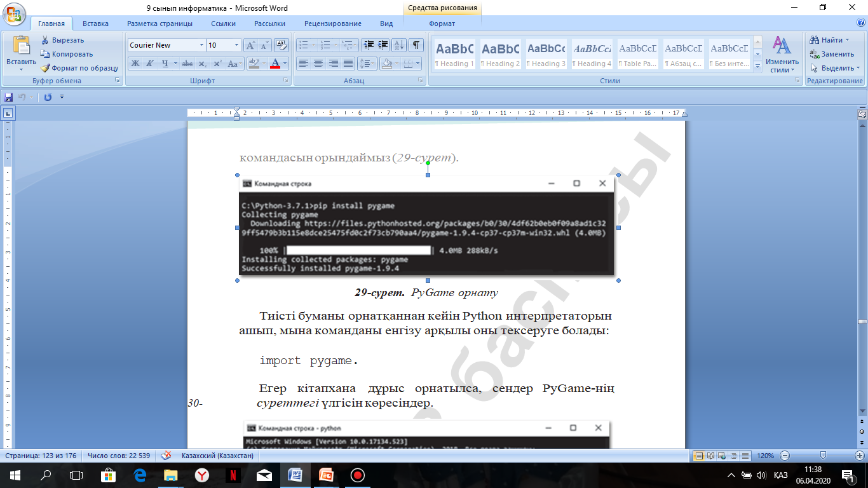Toggle italic К formatting
This screenshot has width=868, height=488.
tap(149, 64)
